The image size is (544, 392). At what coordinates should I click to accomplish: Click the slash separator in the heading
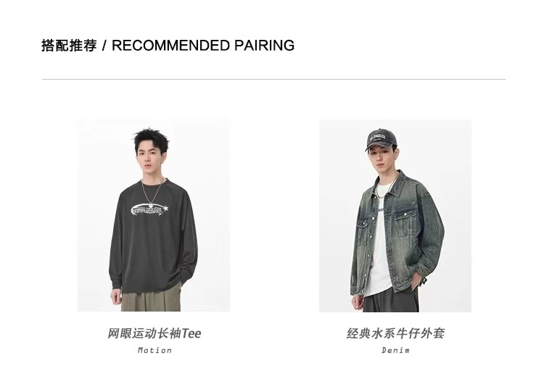(x=104, y=46)
